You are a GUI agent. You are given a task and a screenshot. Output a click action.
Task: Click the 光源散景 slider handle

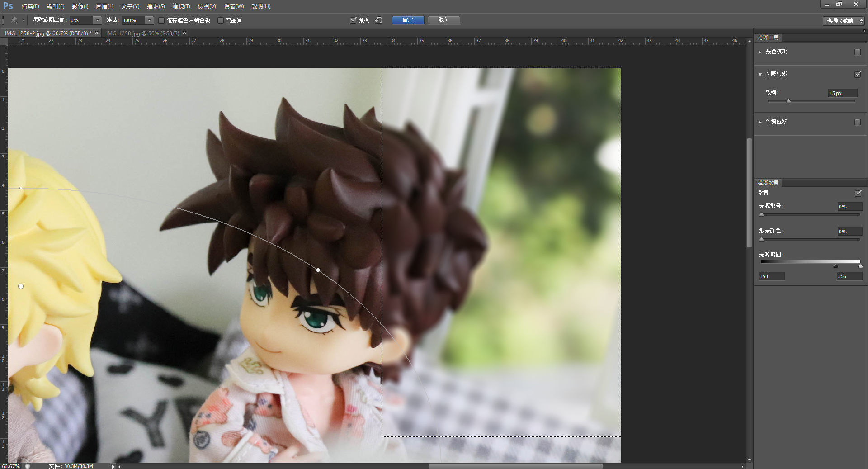pos(762,215)
